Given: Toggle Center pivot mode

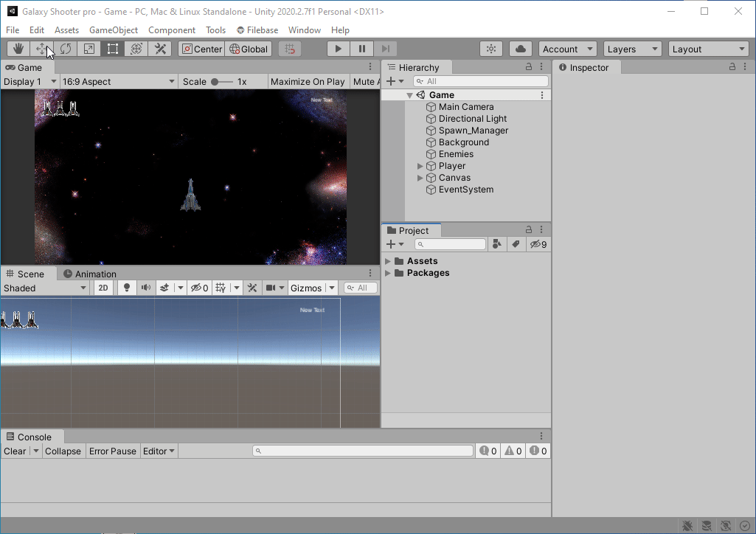Looking at the screenshot, I should 201,49.
